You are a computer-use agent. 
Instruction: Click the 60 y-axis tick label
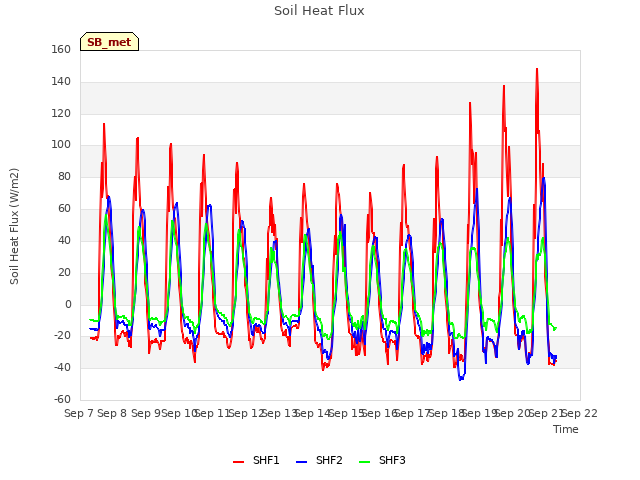tap(64, 209)
